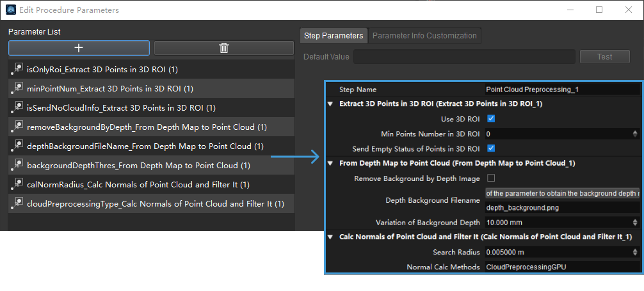This screenshot has width=644, height=291.
Task: Click the icon beside calNormRadius parameter
Action: click(x=17, y=185)
